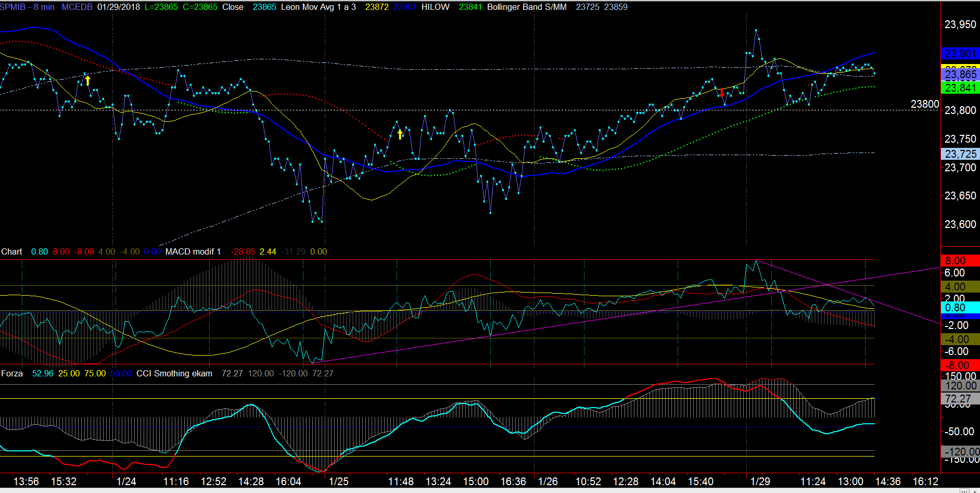This screenshot has height=493, width=980.
Task: Click the 01/29/2018 date in the header
Action: 119,7
